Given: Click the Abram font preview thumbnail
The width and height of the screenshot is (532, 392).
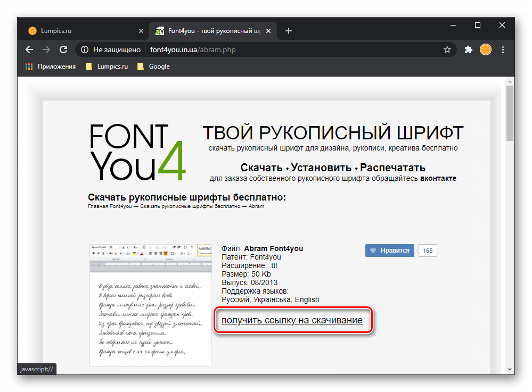Looking at the screenshot, I should click(150, 305).
